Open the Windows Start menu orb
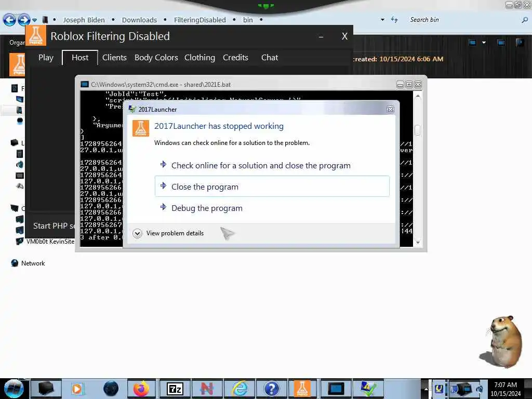Viewport: 532px width, 399px height. pos(14,389)
